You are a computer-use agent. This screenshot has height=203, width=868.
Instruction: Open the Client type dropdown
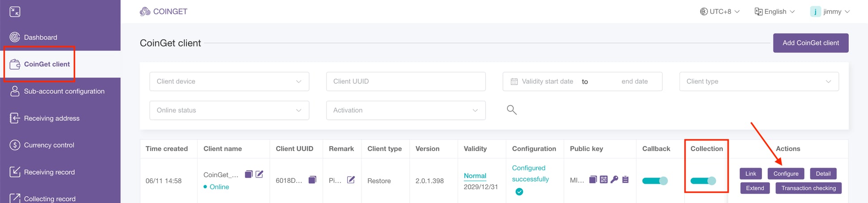click(x=759, y=81)
